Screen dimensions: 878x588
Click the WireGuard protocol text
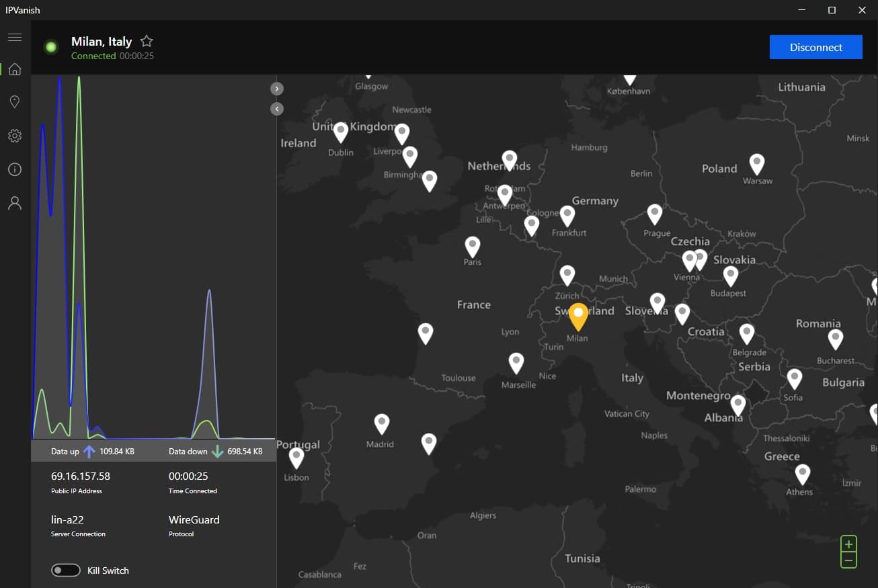pos(194,519)
